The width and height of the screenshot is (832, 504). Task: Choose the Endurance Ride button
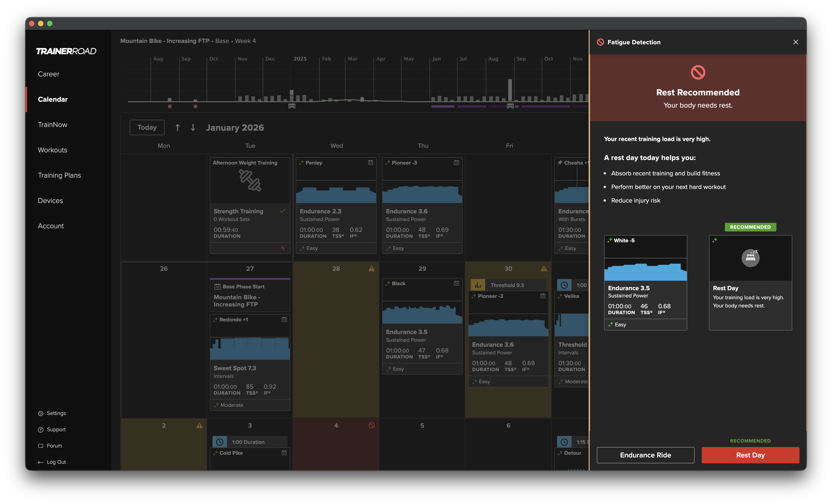(x=645, y=455)
